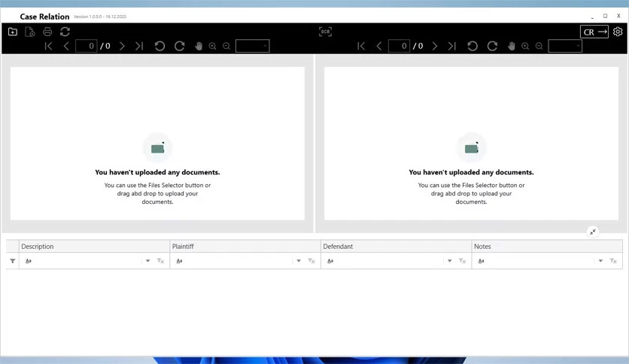Click the Description filter text field

point(82,261)
